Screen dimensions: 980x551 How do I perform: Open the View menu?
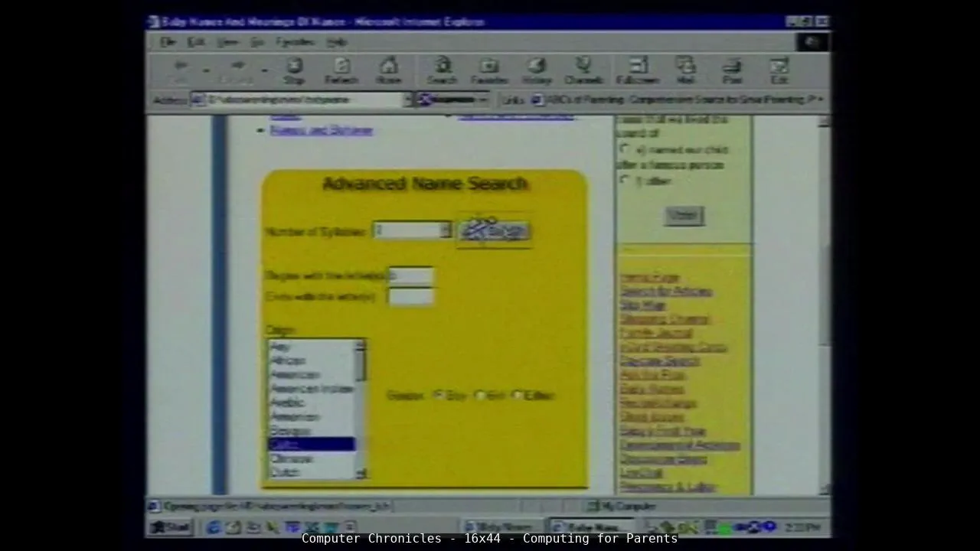[227, 42]
